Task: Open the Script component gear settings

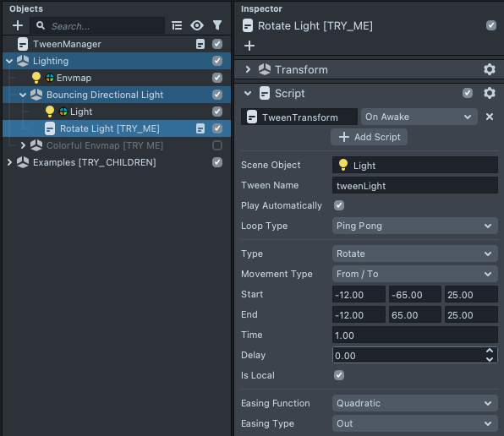Action: pyautogui.click(x=490, y=93)
